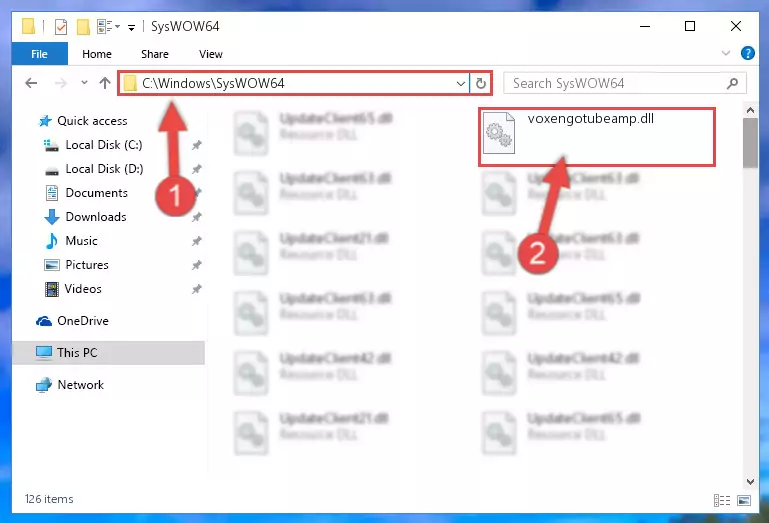The image size is (769, 523).
Task: Click the scrollbar down arrow
Action: click(750, 482)
